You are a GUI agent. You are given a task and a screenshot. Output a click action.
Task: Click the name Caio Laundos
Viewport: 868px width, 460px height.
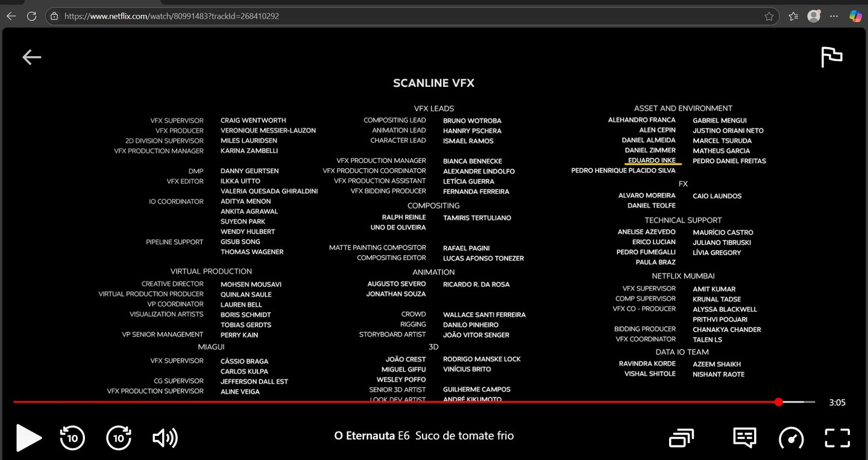[x=717, y=196]
